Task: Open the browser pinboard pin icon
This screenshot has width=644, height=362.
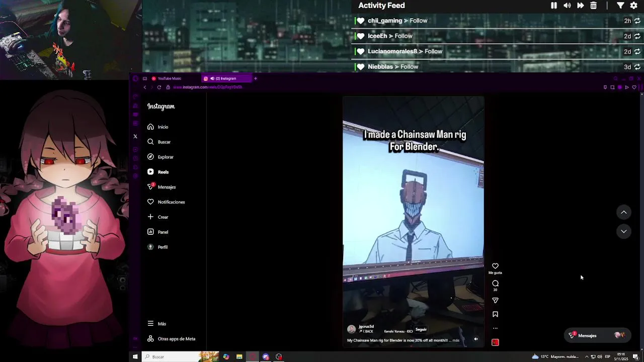Action: [605, 87]
